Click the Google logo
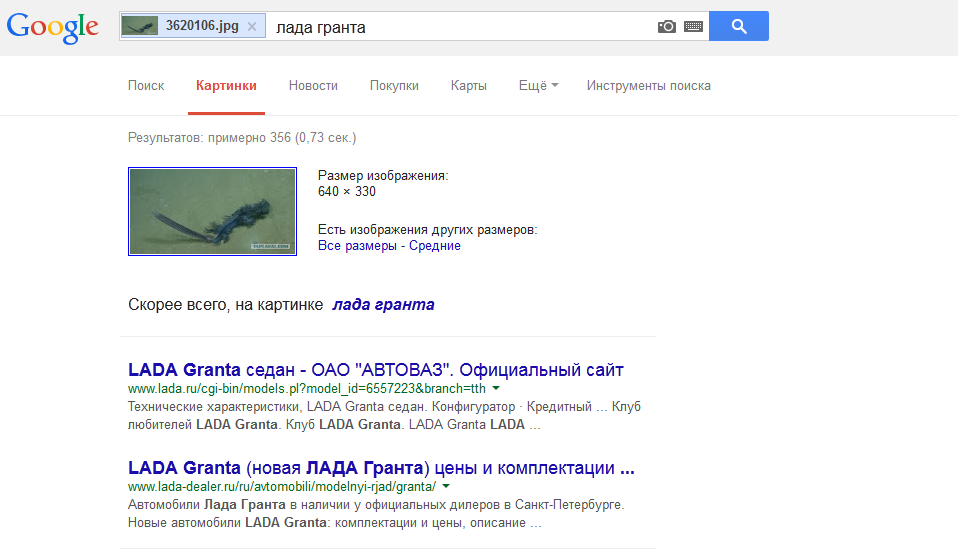The width and height of the screenshot is (958, 556). 53,27
